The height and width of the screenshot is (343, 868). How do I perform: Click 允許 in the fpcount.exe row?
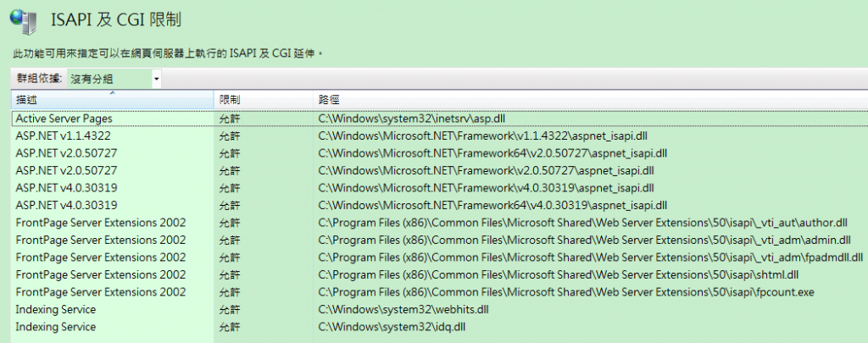(x=230, y=291)
